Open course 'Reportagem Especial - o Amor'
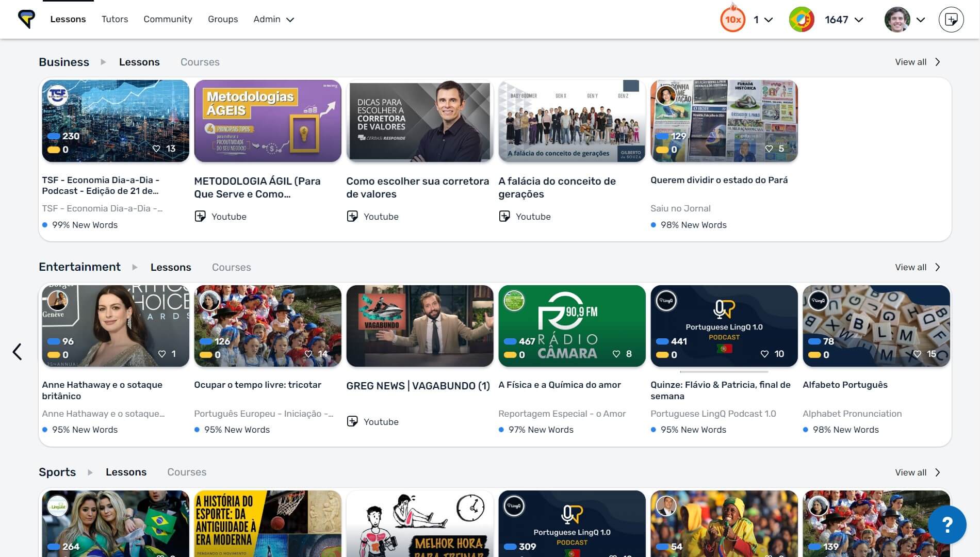The height and width of the screenshot is (557, 980). 562,414
